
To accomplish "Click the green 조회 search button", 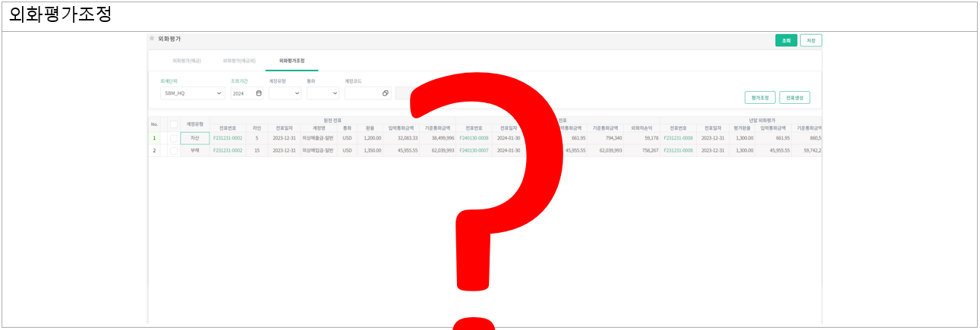I will coord(786,41).
